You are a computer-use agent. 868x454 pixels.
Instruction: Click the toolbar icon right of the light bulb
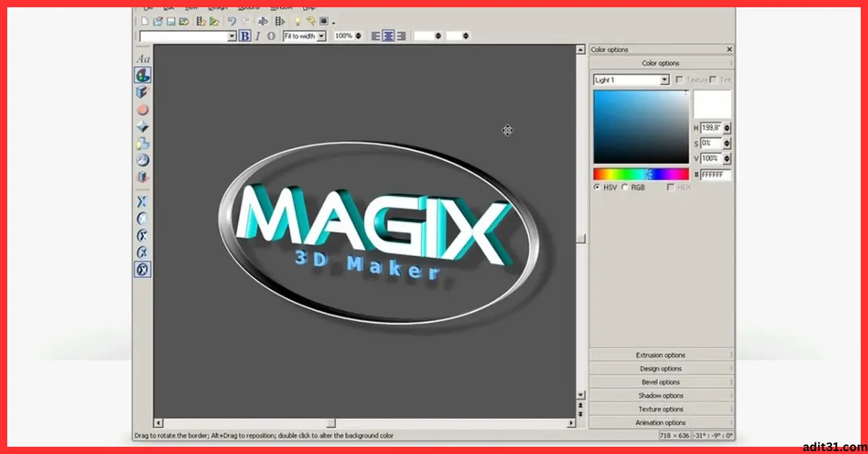pos(310,21)
